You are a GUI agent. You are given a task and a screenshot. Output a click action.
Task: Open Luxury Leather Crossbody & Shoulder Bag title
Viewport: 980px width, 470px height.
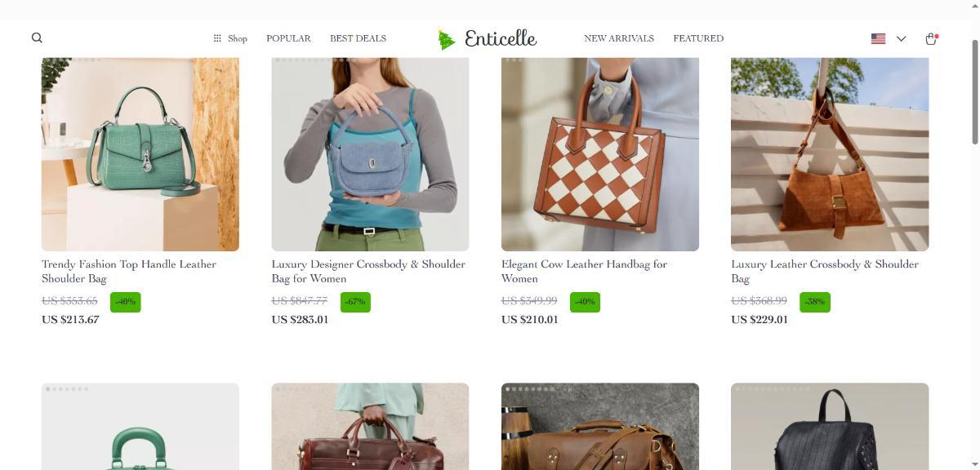click(825, 271)
